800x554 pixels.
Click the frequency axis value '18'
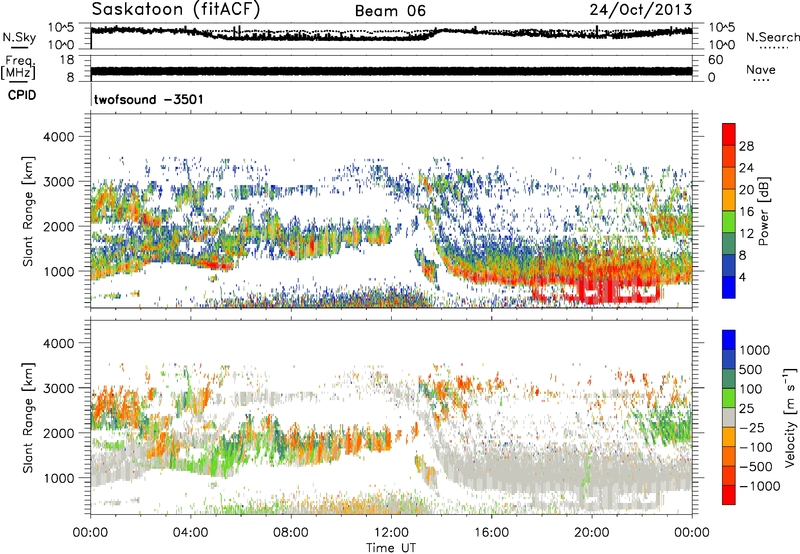67,60
